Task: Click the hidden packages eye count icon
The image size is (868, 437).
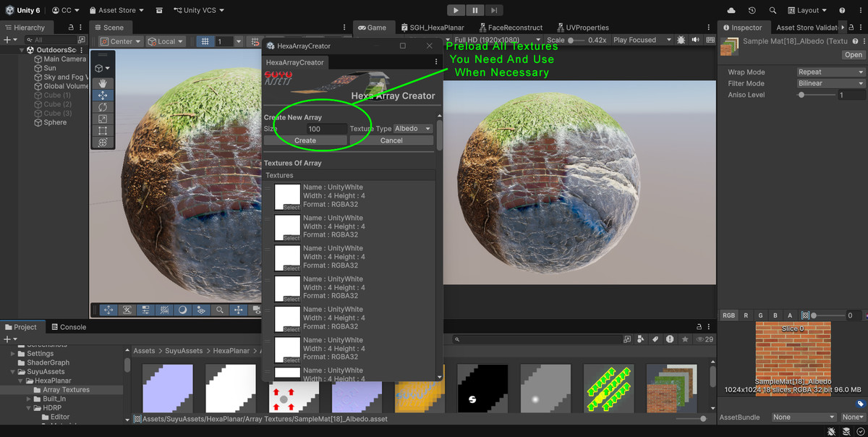Action: [704, 339]
